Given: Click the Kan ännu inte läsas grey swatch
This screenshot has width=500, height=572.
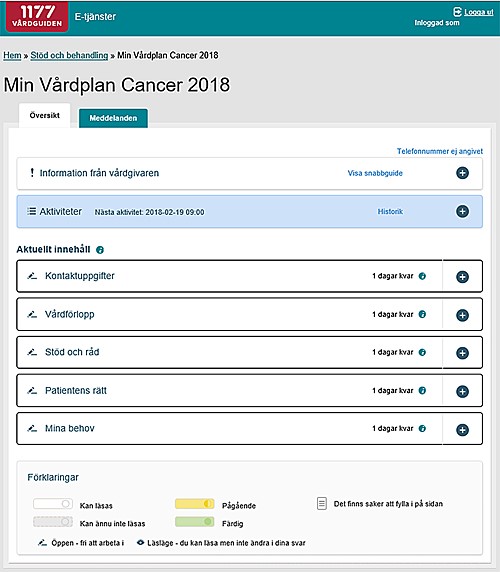Looking at the screenshot, I should 53,522.
